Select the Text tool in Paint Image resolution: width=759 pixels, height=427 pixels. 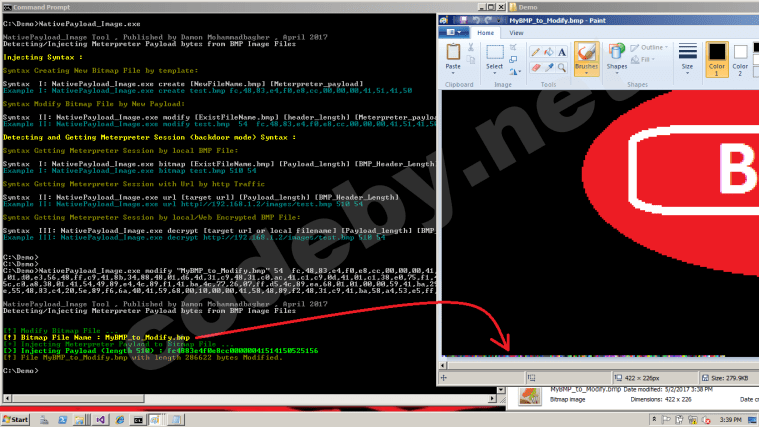coord(562,52)
